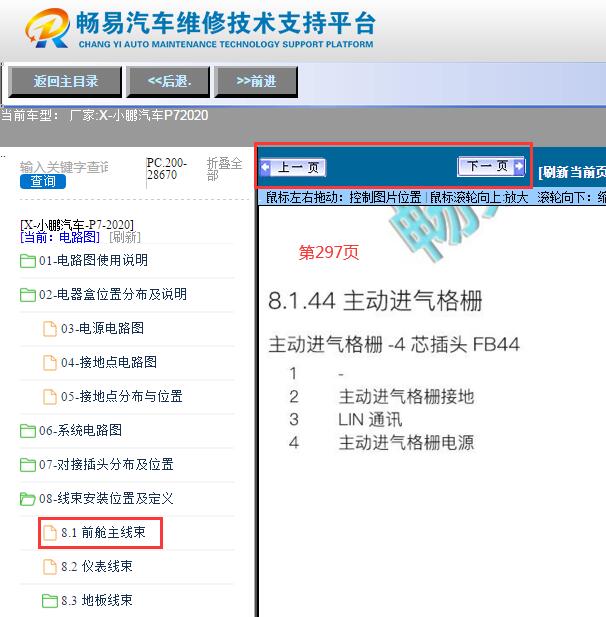Expand the 8.3 地板线束 folder
Screen dimensions: 606x617
click(x=97, y=600)
